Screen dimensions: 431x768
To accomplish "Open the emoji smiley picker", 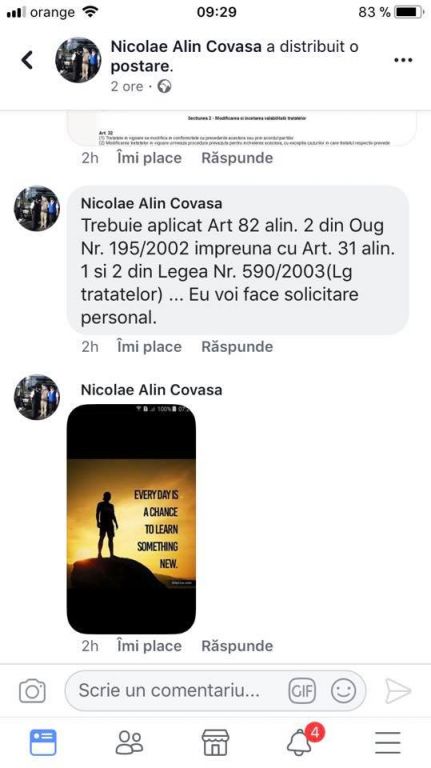I will pyautogui.click(x=343, y=691).
